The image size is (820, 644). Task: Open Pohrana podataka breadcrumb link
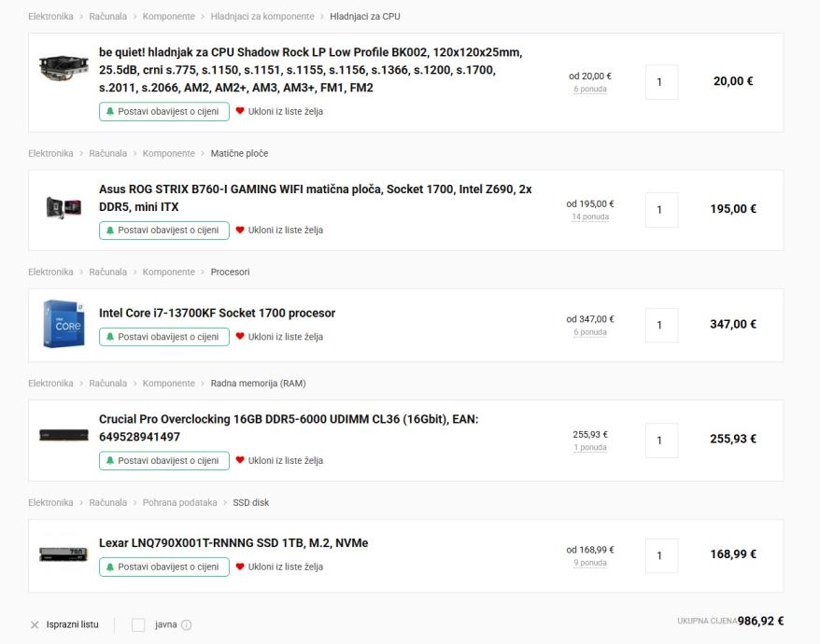(179, 502)
